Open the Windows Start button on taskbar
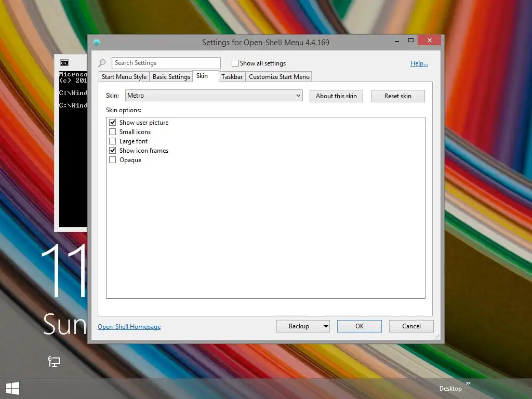The width and height of the screenshot is (532, 399). point(12,389)
